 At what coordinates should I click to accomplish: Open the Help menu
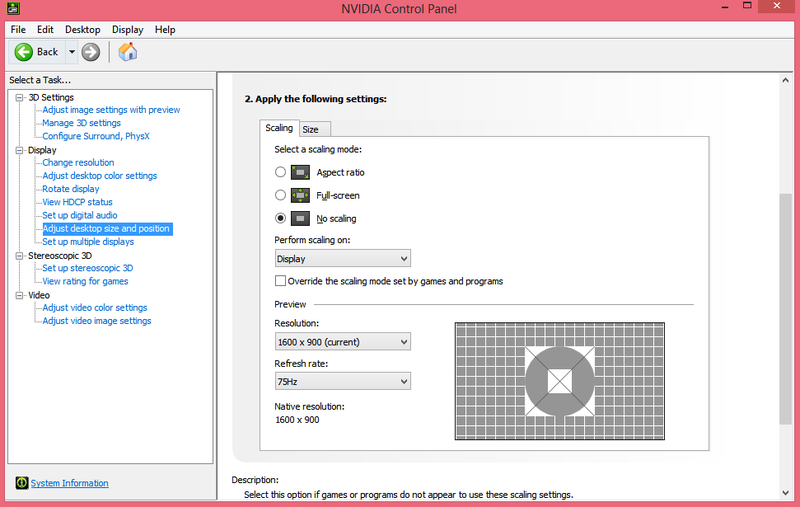tap(165, 30)
